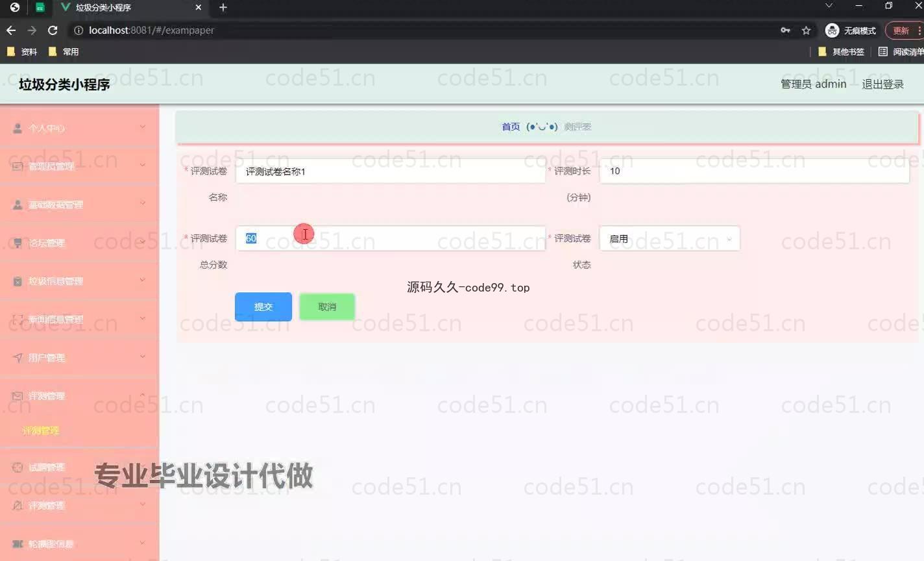Open the 轮播图信息 menu
The width and height of the screenshot is (924, 561).
click(79, 544)
